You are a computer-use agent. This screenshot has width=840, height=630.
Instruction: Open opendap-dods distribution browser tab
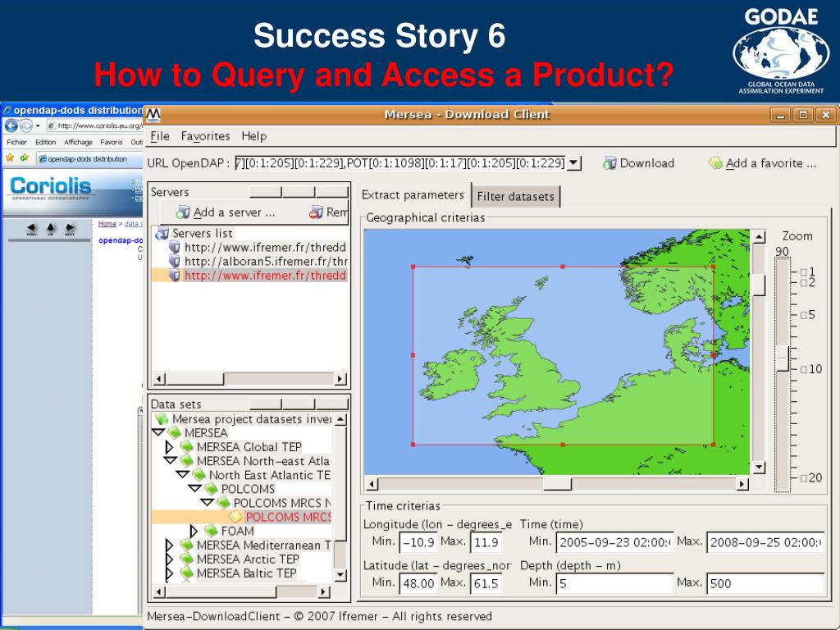87,159
